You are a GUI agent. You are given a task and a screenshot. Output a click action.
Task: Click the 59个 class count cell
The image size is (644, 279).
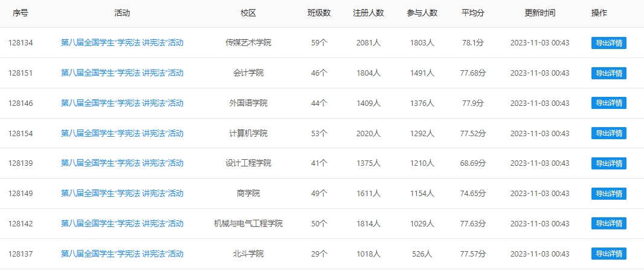pyautogui.click(x=319, y=43)
